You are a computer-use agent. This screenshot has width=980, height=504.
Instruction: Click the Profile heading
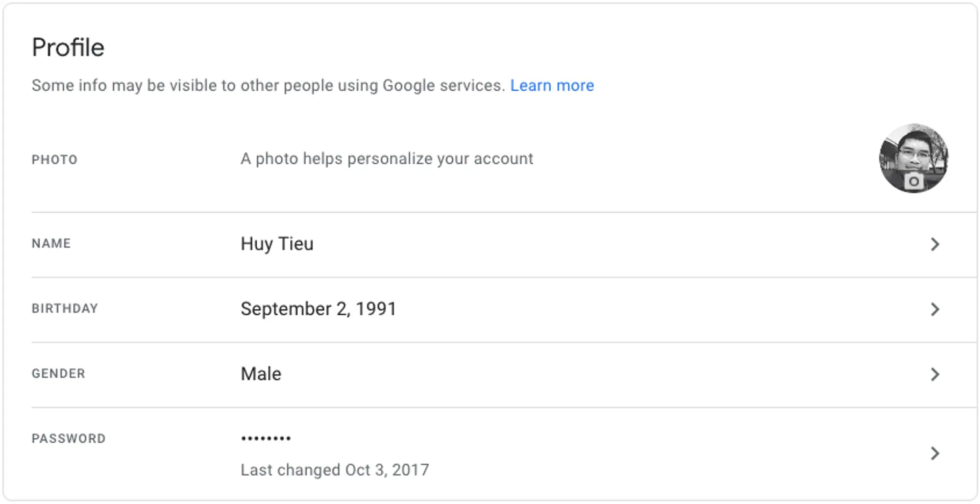(x=68, y=48)
